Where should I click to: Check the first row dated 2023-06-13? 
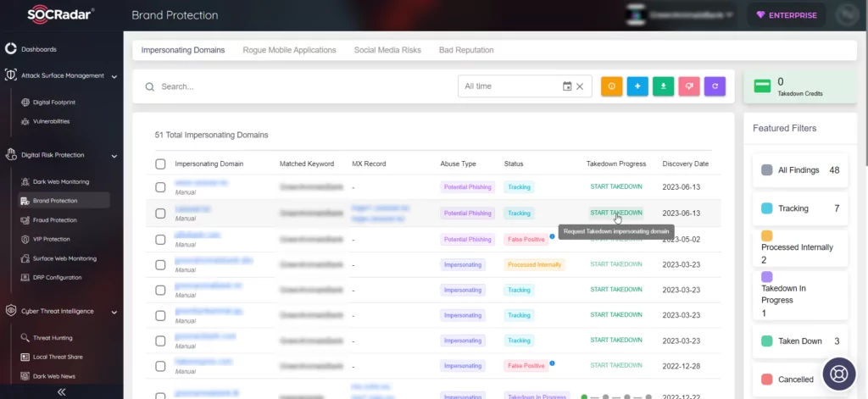pos(160,187)
